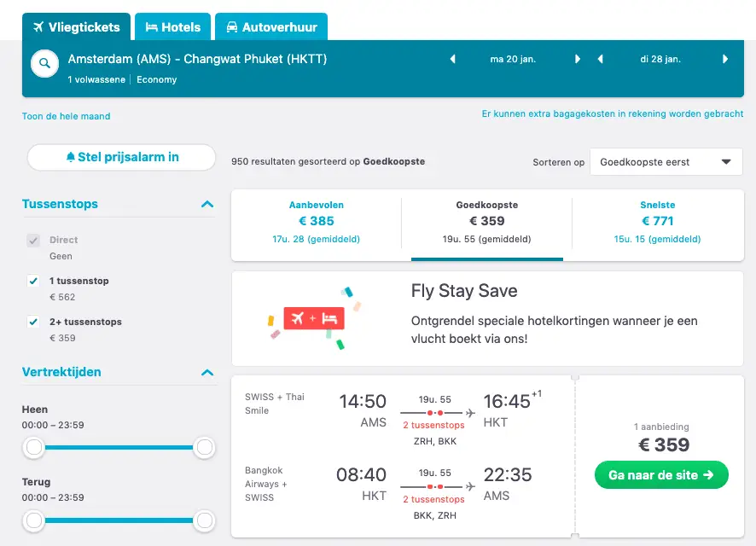This screenshot has width=756, height=546.
Task: Click the magnifying glass search icon
Action: click(x=44, y=63)
